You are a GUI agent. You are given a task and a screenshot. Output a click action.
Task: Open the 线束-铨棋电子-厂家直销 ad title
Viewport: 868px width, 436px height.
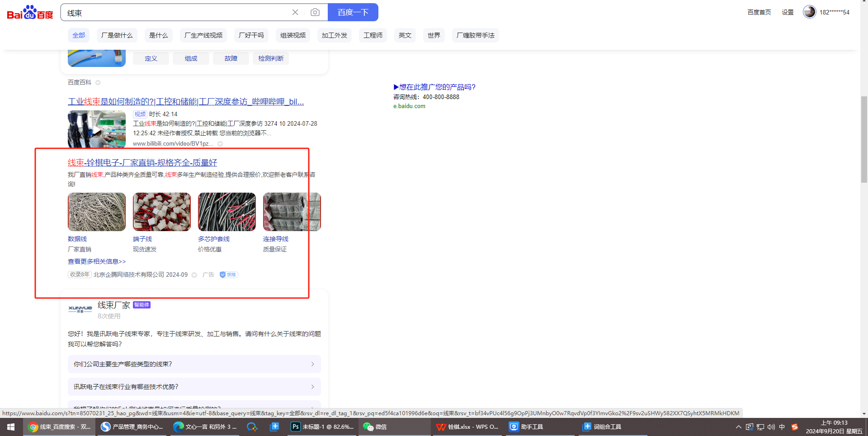[142, 162]
